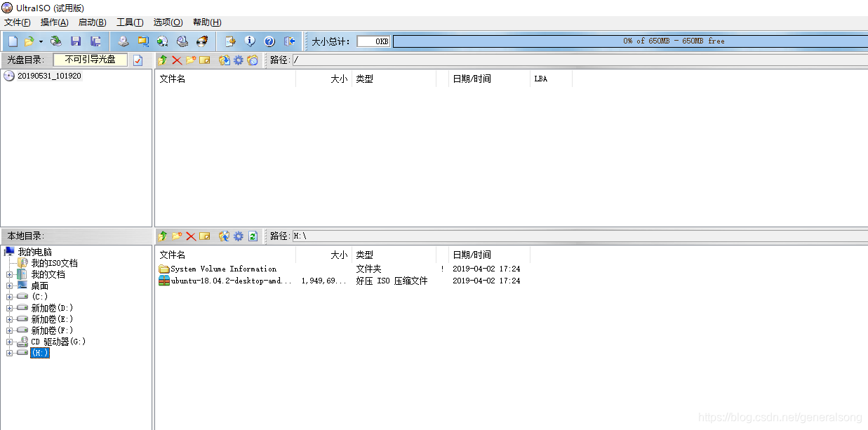Sort local pane by 文件名 column

pos(225,255)
